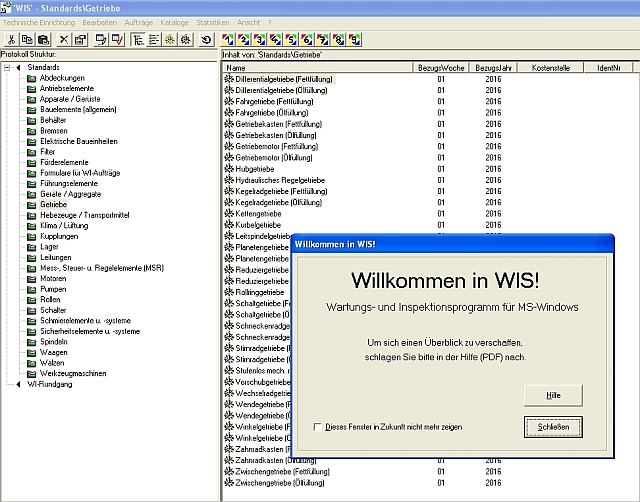Click the window-with-pencil edit toolbar icon

(100, 40)
